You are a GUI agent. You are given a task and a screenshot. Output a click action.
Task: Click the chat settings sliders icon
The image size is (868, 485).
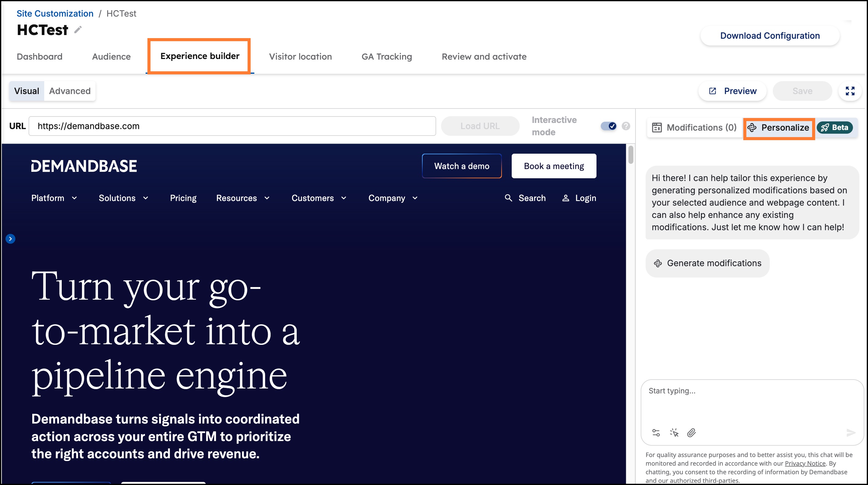656,433
